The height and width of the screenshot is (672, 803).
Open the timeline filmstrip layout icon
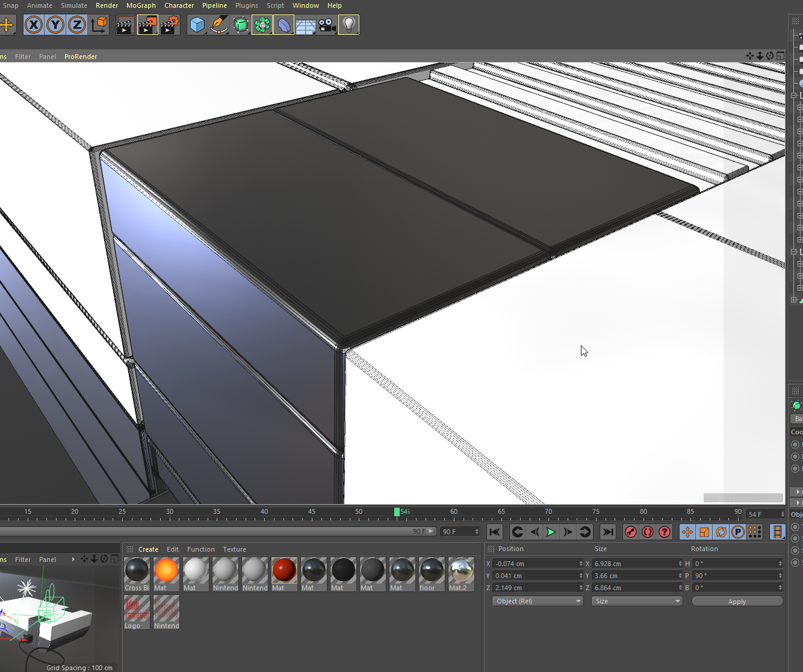pos(778,532)
